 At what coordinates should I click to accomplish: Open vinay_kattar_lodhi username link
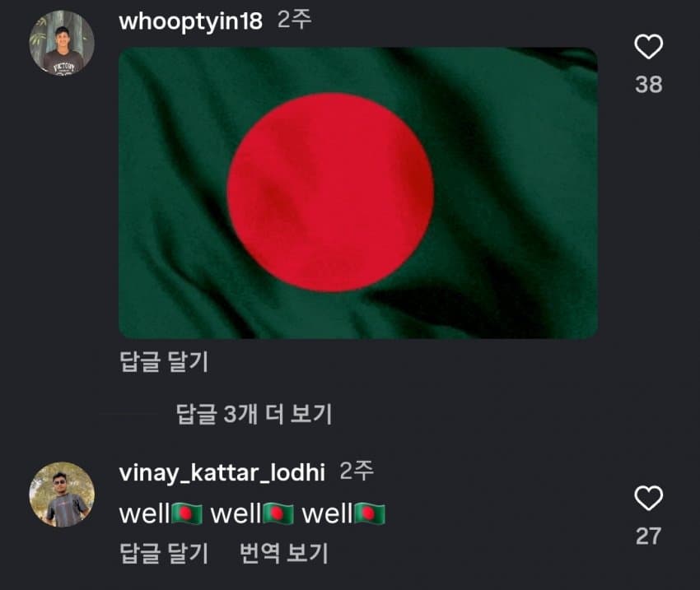tap(222, 472)
